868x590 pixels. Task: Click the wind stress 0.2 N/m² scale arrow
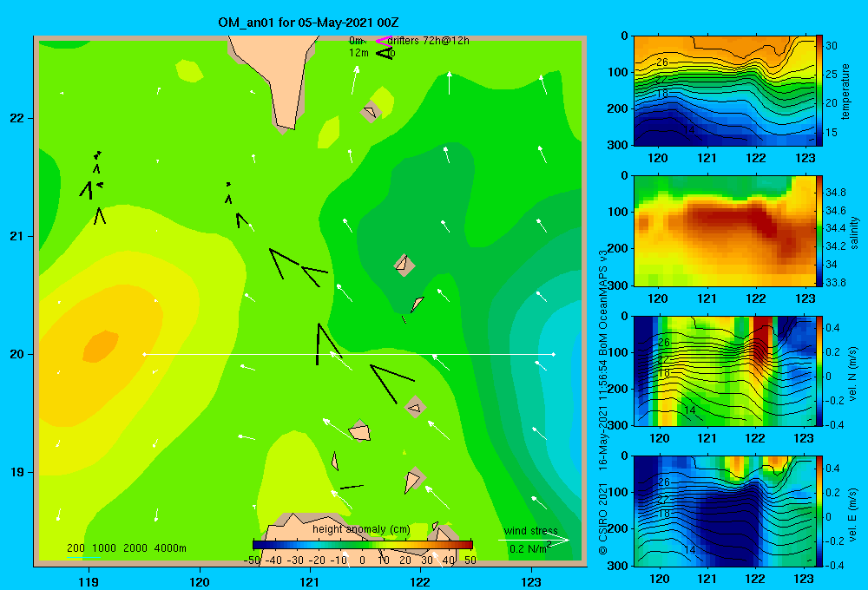coord(533,541)
